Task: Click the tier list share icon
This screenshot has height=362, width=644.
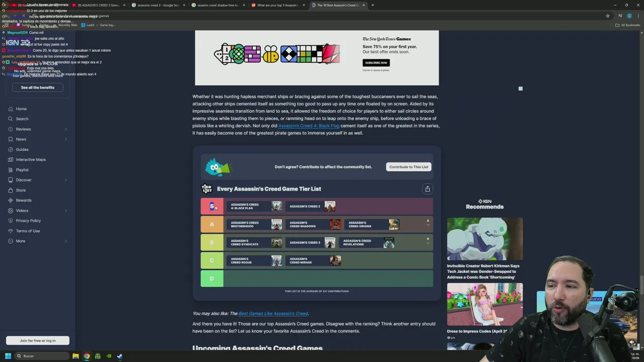Action: pos(428,189)
